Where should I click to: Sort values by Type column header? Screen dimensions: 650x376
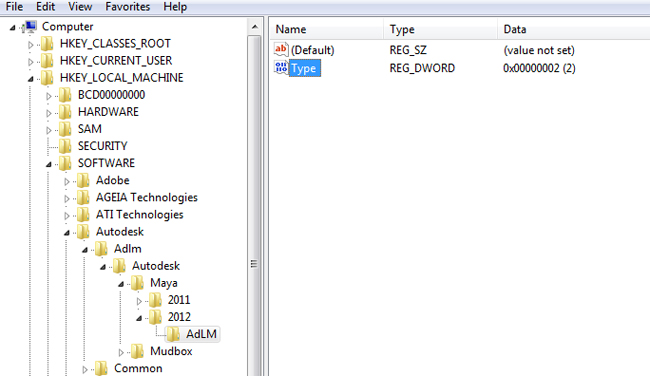[x=440, y=29]
